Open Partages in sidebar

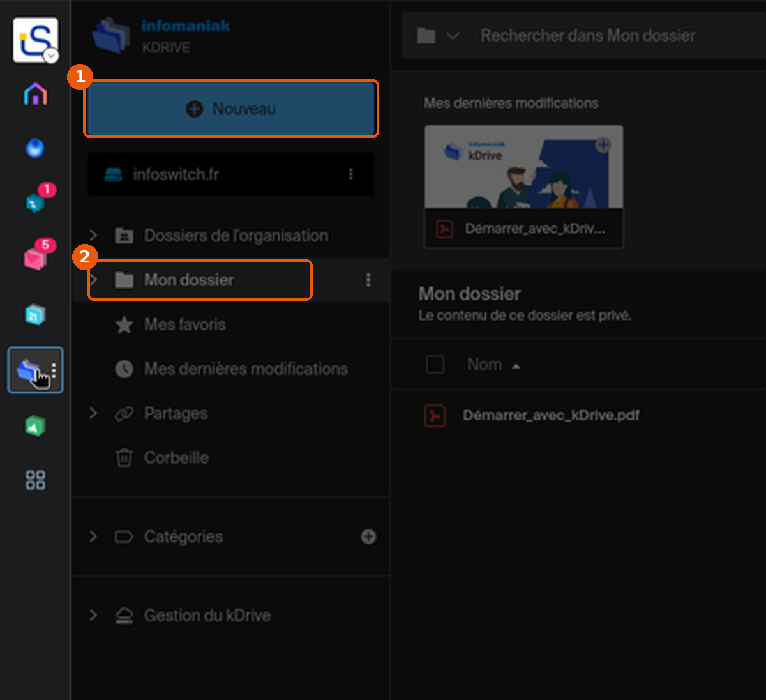(x=176, y=413)
